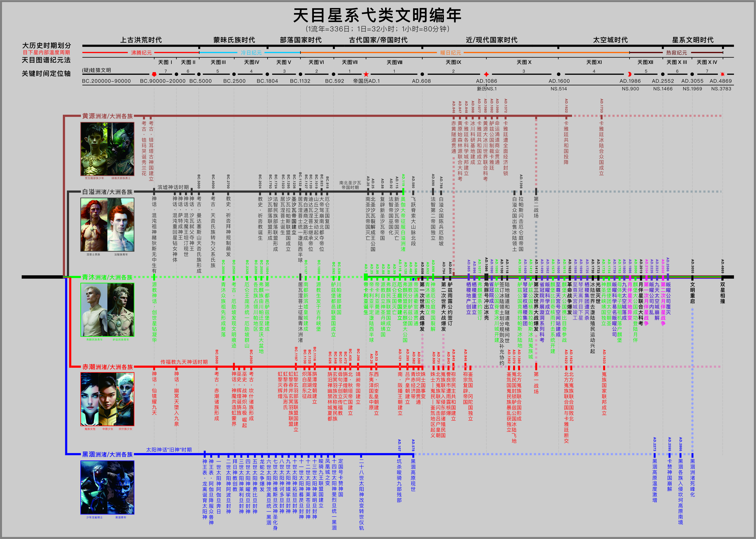The image size is (756, 539).
Task: Click the 赤潮洲渚/大洲各族 row title
Action: (x=107, y=367)
